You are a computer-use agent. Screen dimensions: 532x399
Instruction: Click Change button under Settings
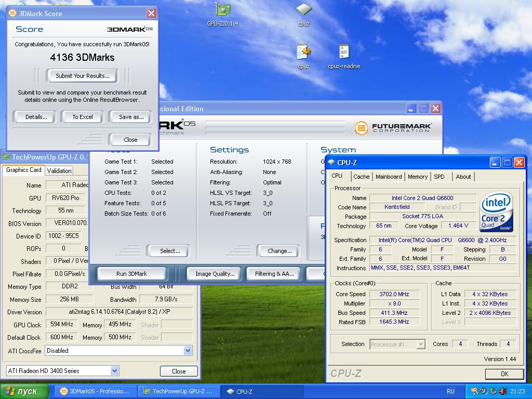point(279,251)
